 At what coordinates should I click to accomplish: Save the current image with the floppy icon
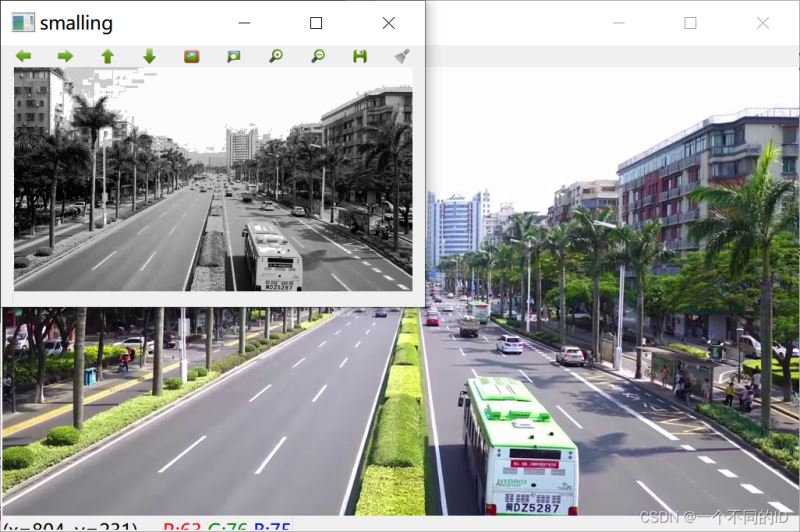click(x=359, y=56)
